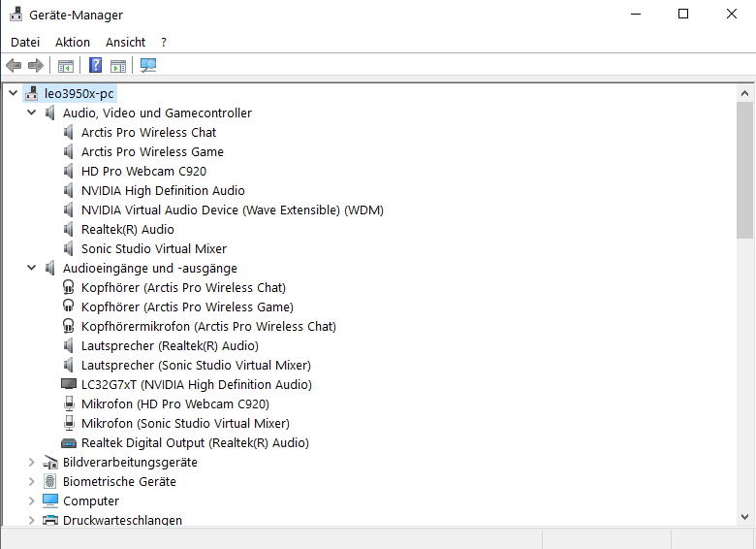Click speaker icon next to Sonic Studio Virtual Mixer
Image resolution: width=756 pixels, height=549 pixels.
[x=69, y=248]
